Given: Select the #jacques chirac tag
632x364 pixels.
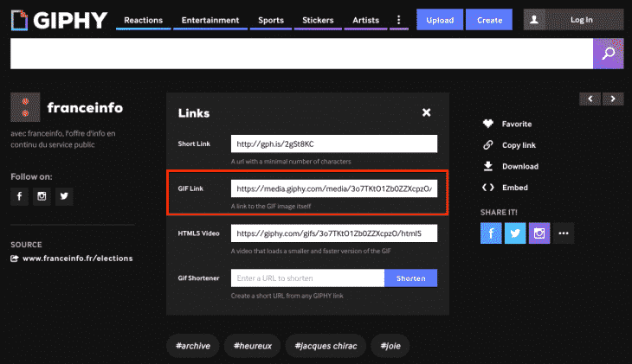Looking at the screenshot, I should (326, 346).
